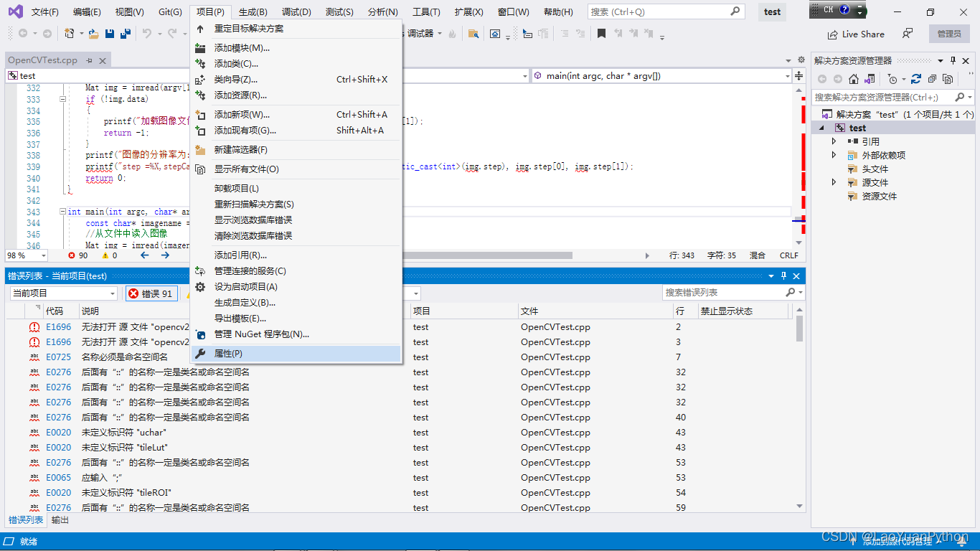Collapse the test project node
The width and height of the screenshot is (980, 551).
pos(821,128)
